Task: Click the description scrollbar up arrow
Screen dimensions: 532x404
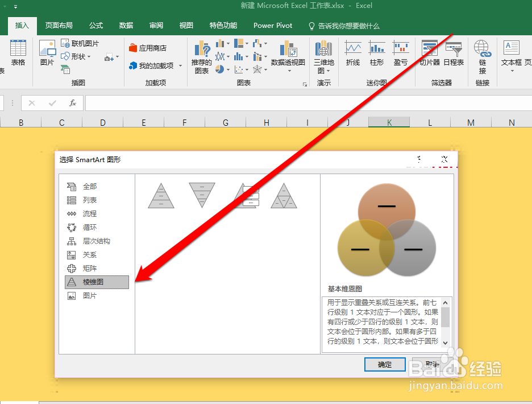Action: pos(446,302)
